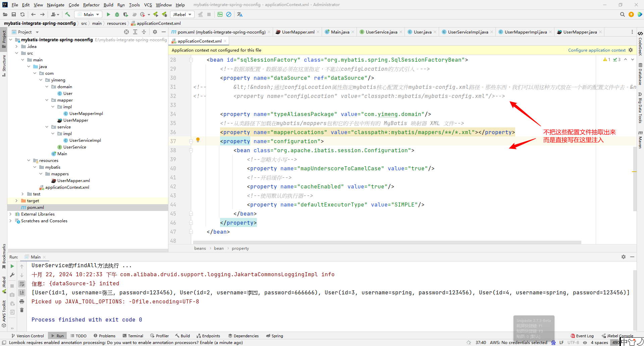
Task: Click Select Opened File target icon
Action: (x=126, y=32)
